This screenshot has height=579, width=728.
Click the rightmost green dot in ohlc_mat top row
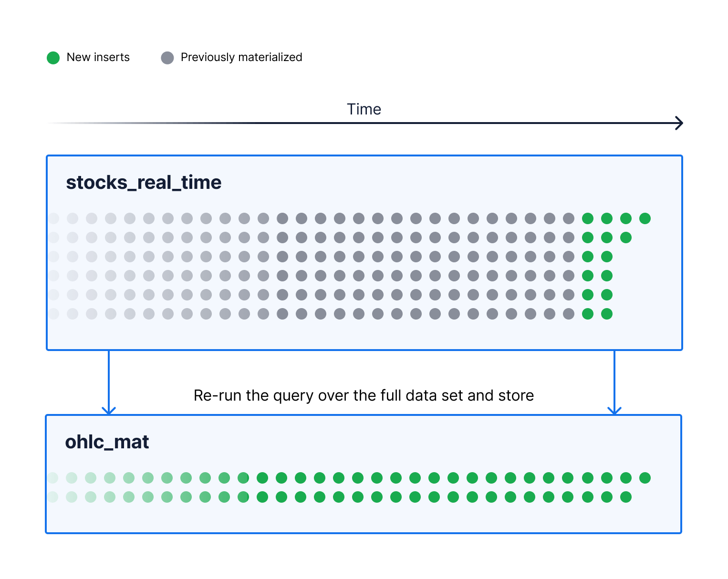tap(645, 478)
